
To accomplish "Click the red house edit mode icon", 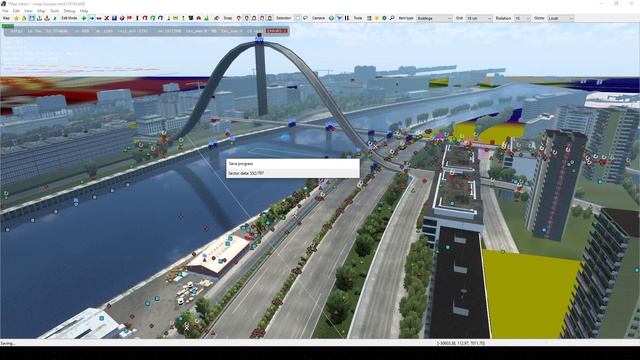I will pos(199,18).
